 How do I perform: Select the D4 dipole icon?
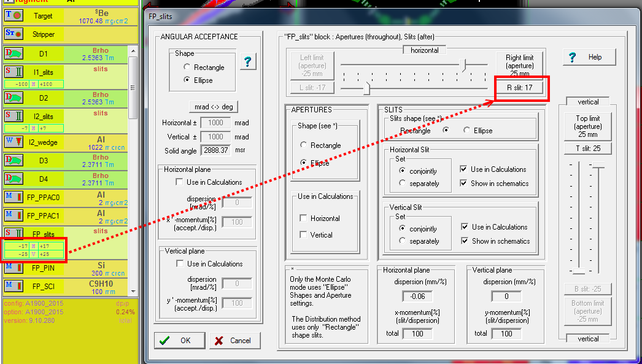(x=14, y=180)
